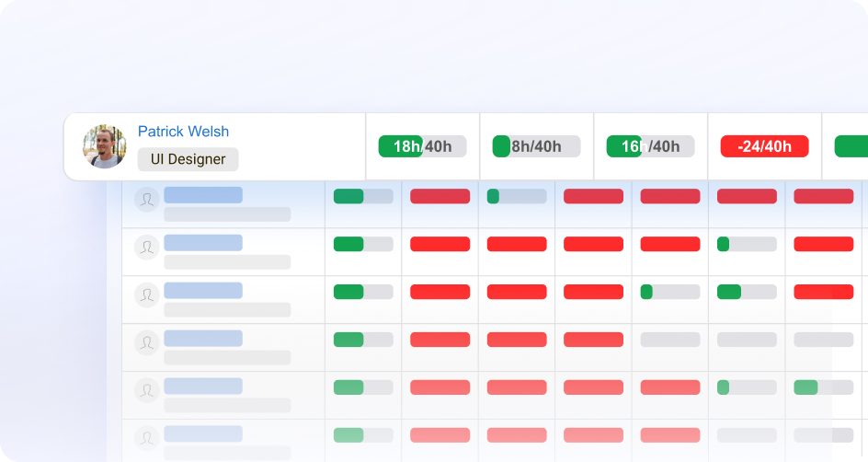Click the UI Designer role tag
The height and width of the screenshot is (462, 868).
point(188,159)
